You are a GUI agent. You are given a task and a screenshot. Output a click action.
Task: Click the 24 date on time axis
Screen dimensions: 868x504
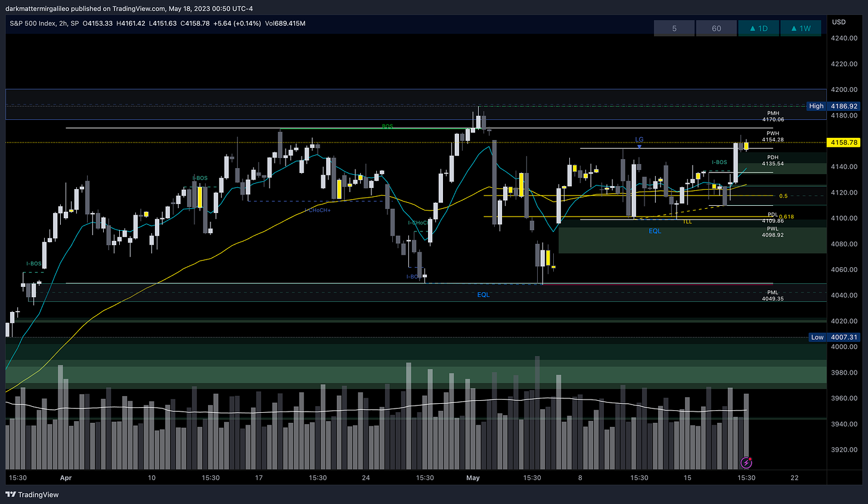(365, 478)
